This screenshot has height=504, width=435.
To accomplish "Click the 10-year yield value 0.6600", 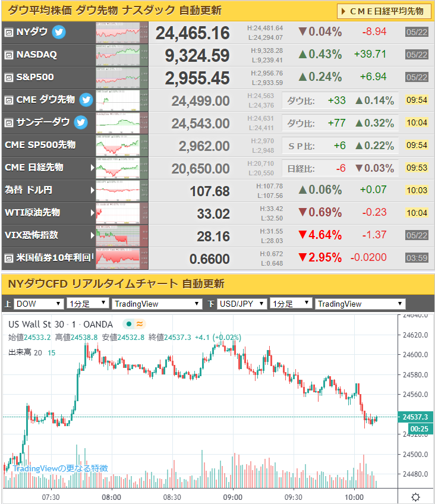I will coord(209,259).
